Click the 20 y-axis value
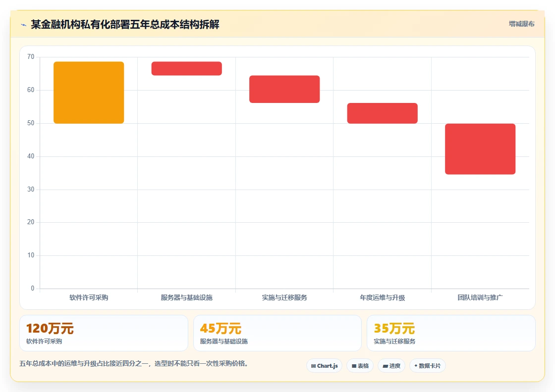Image resolution: width=555 pixels, height=392 pixels. (x=31, y=222)
